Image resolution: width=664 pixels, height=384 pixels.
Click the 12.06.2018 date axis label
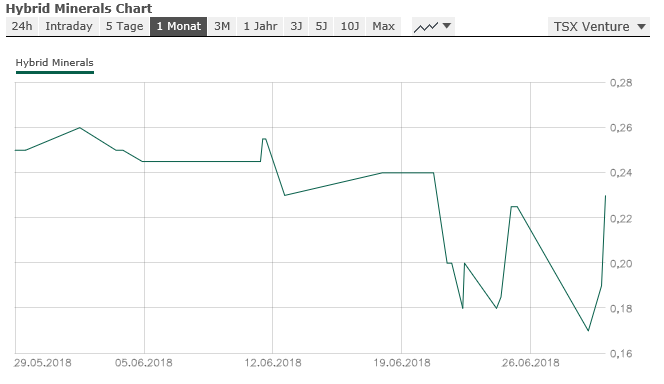[x=273, y=363]
